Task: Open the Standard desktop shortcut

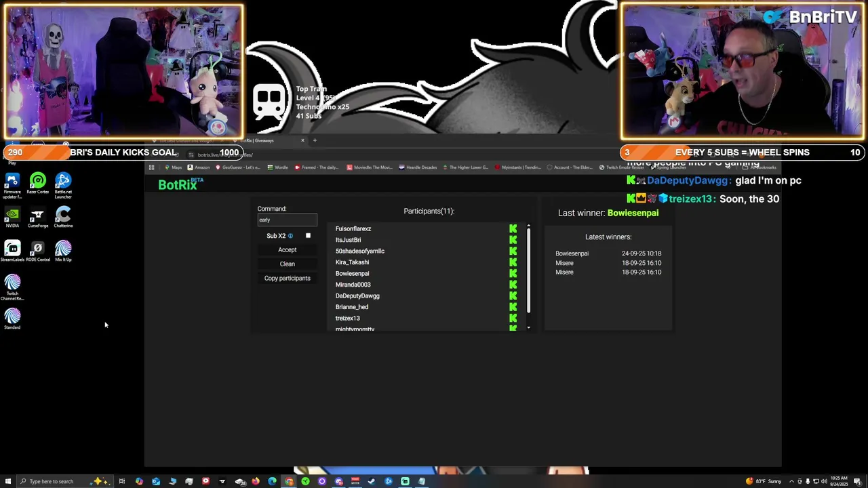Action: coord(12,319)
